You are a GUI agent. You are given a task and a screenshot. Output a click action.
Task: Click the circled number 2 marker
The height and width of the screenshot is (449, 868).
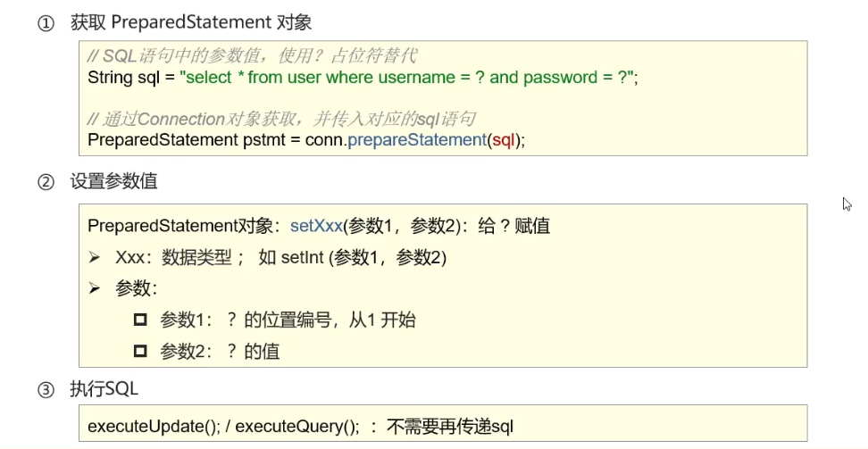[x=46, y=182]
